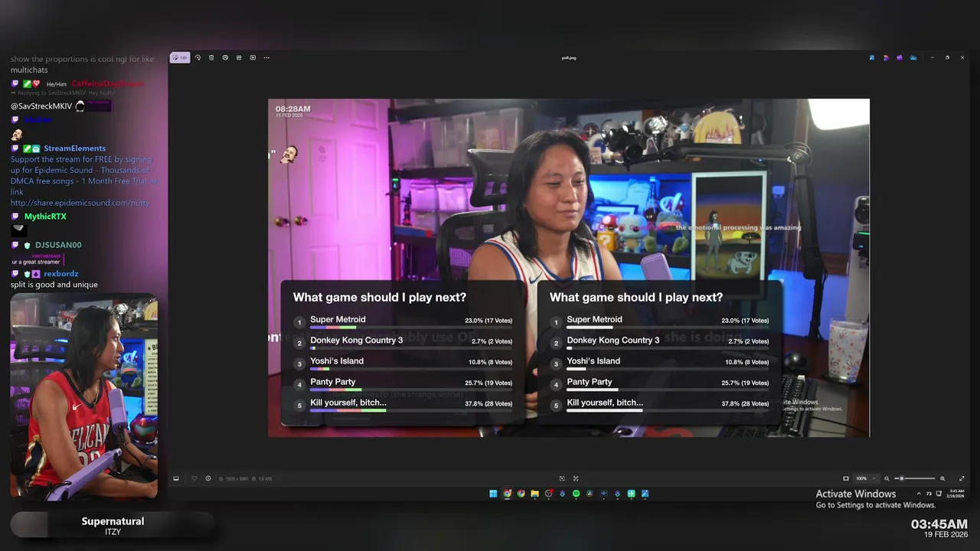Open the taskbar clock showing 3:45 AM
Viewport: 980px width, 551px height.
[x=957, y=494]
